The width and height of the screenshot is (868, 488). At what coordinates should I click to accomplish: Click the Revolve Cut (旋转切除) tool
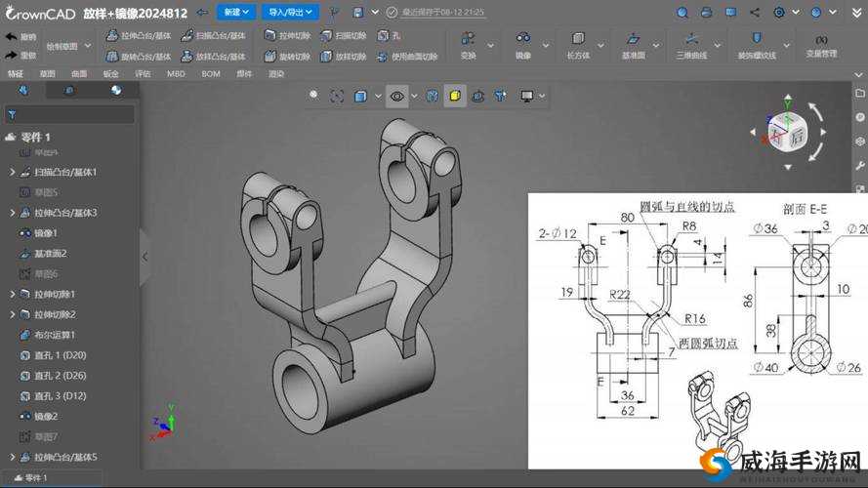[x=287, y=56]
